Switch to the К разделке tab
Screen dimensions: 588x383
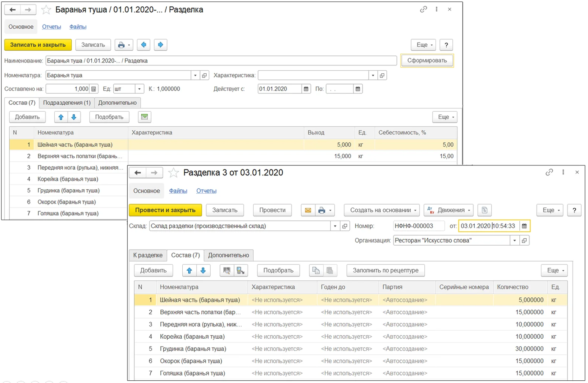click(x=148, y=255)
